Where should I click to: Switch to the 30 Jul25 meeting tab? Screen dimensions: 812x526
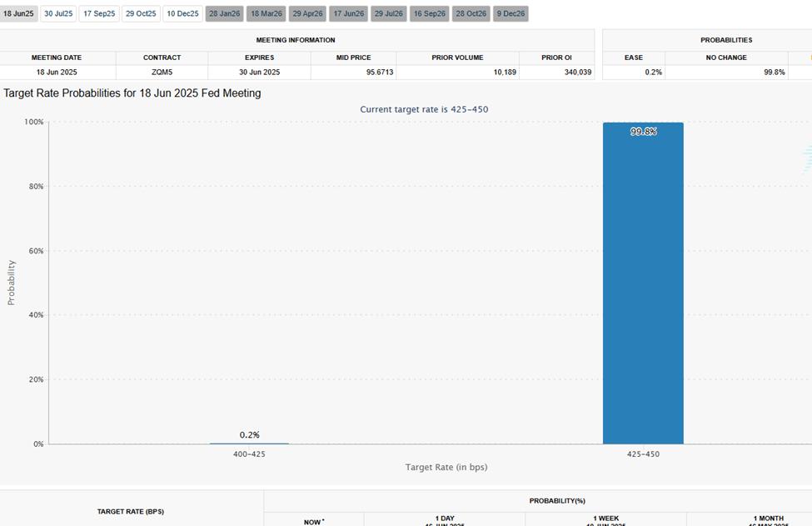click(57, 13)
